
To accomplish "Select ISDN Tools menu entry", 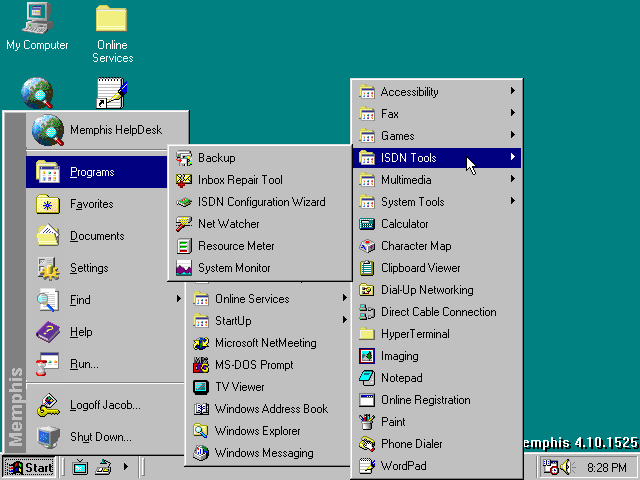I will (437, 158).
